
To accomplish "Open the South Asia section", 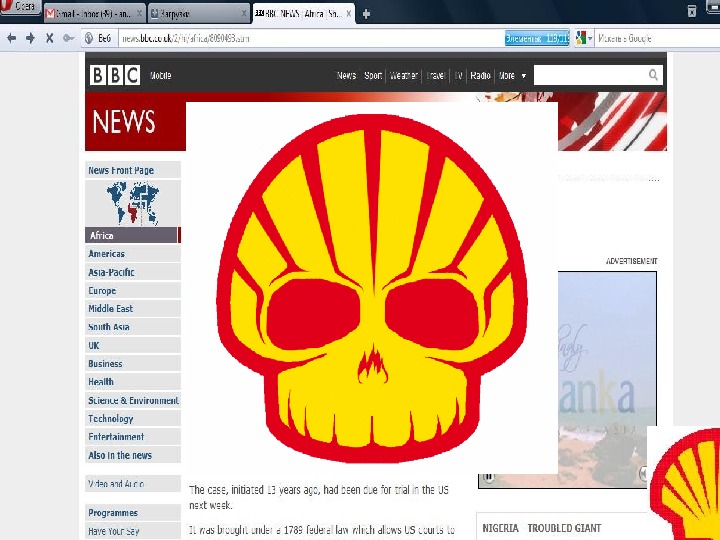I will pyautogui.click(x=133, y=326).
